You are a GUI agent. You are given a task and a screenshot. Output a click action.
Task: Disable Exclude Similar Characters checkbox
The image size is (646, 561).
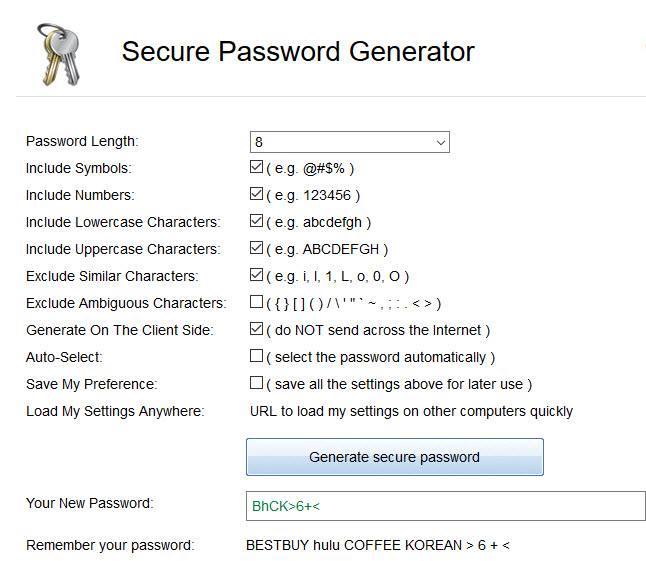(x=256, y=275)
